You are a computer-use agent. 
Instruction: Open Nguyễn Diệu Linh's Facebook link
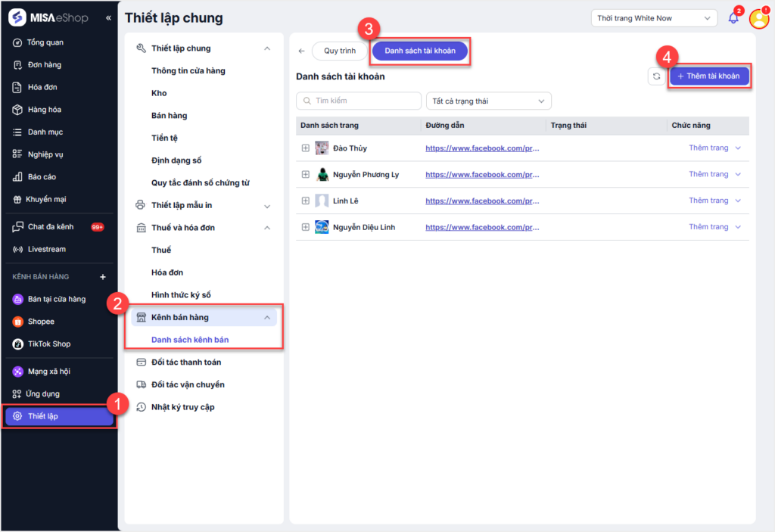[x=482, y=228]
